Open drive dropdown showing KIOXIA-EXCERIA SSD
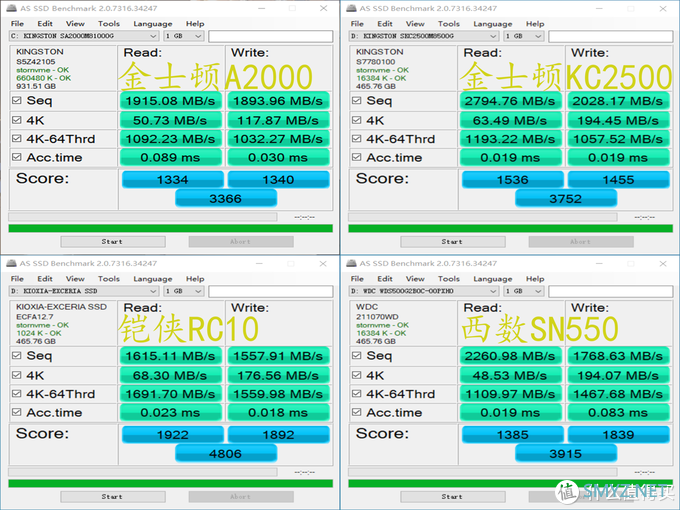 [84, 291]
